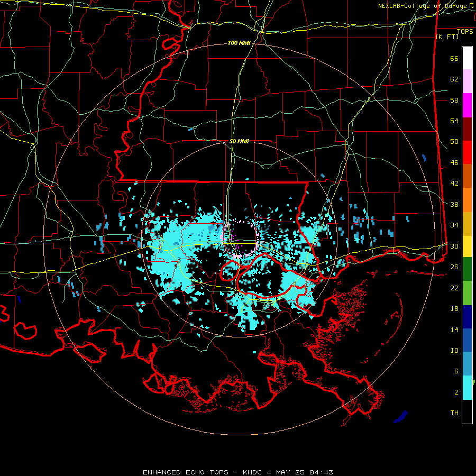Screen dimensions: 476x476
Task: Click the legend value label 18
Action: 454,309
